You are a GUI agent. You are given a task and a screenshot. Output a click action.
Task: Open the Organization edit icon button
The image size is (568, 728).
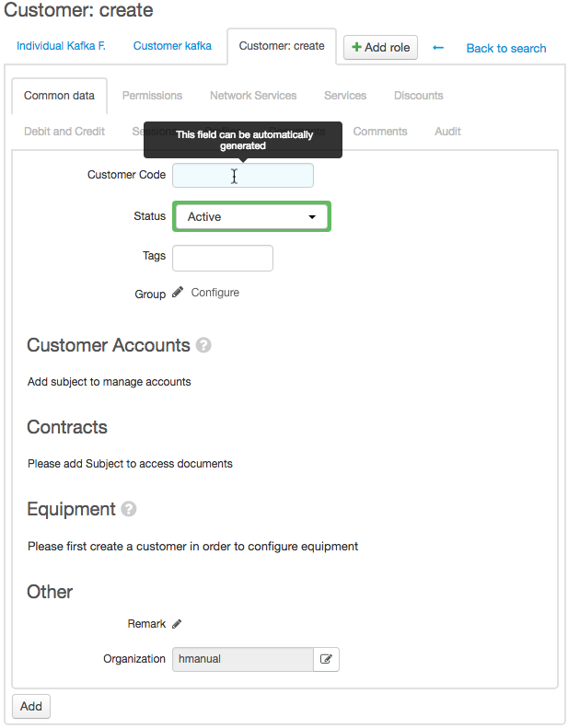326,659
